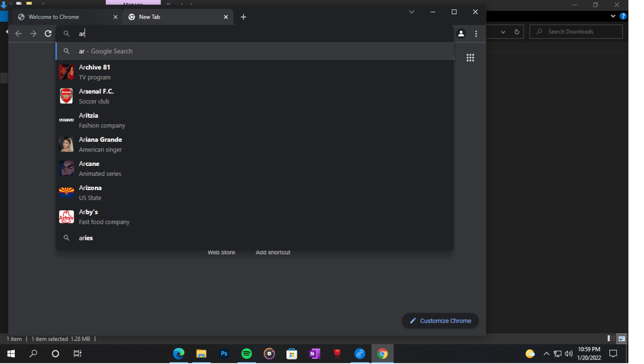
Task: Open Cortana circle icon on taskbar
Action: [55, 354]
